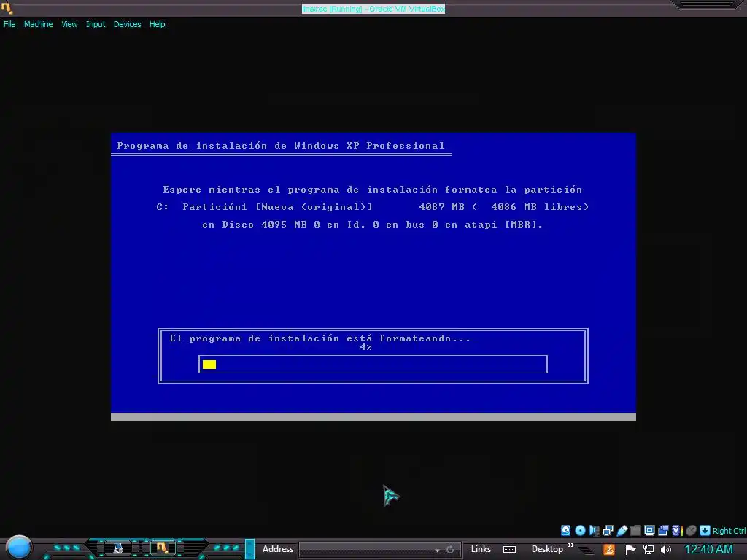
Task: Open the Help menu
Action: 158,24
